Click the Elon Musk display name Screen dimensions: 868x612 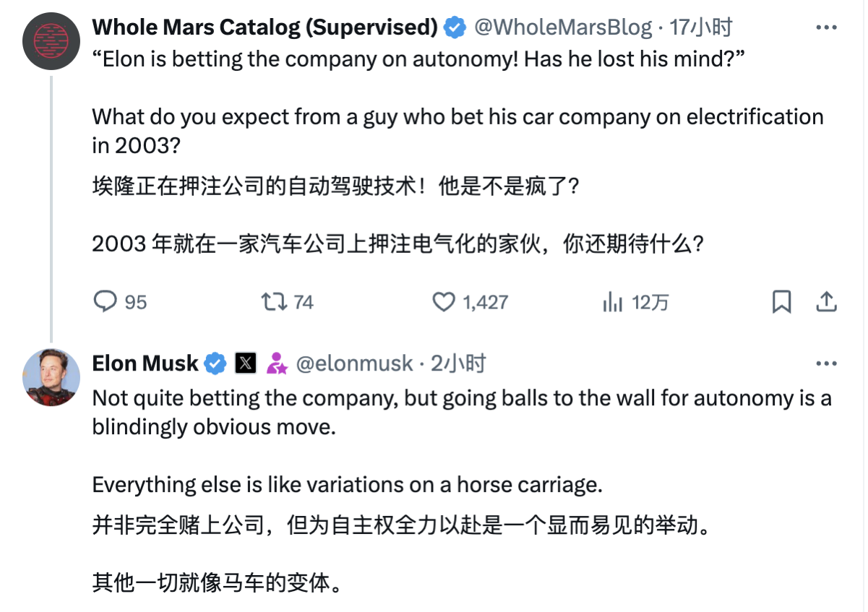145,363
